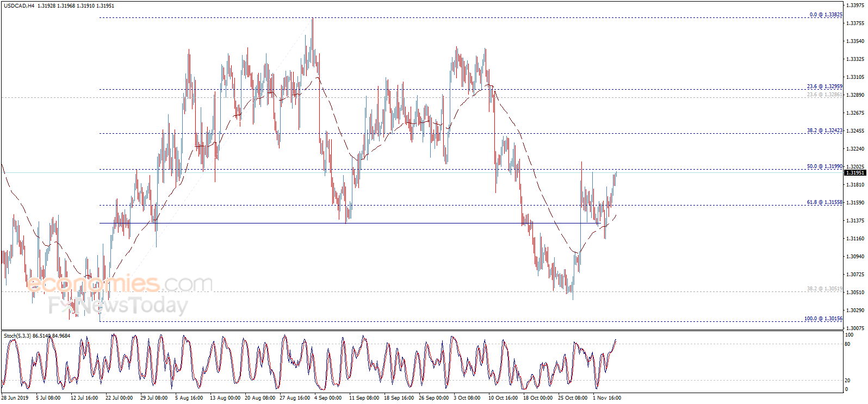Select the '5 Aug 16:00' time label

(189, 398)
